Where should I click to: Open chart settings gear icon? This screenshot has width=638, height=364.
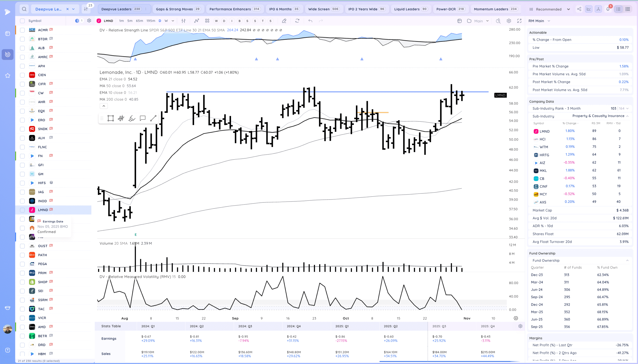509,21
